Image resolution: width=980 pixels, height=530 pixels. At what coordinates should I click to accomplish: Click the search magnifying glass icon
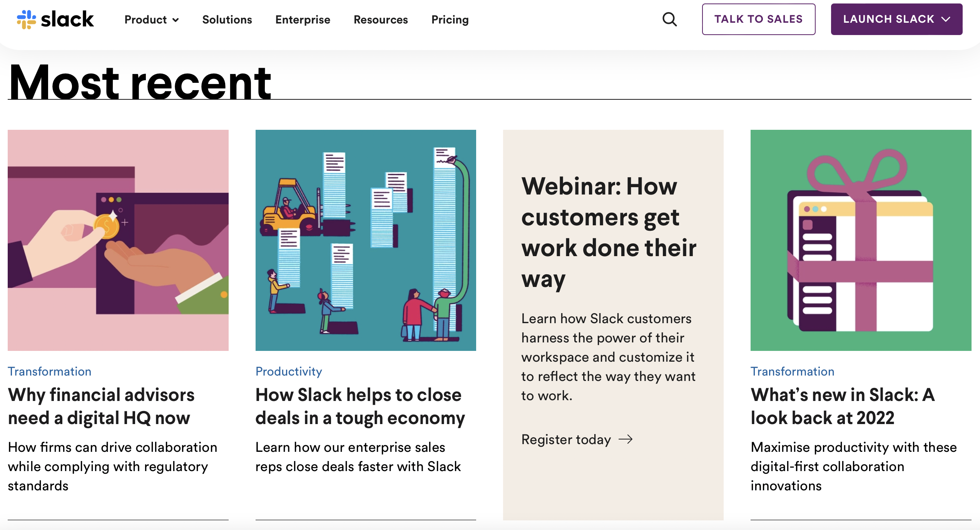click(x=670, y=19)
